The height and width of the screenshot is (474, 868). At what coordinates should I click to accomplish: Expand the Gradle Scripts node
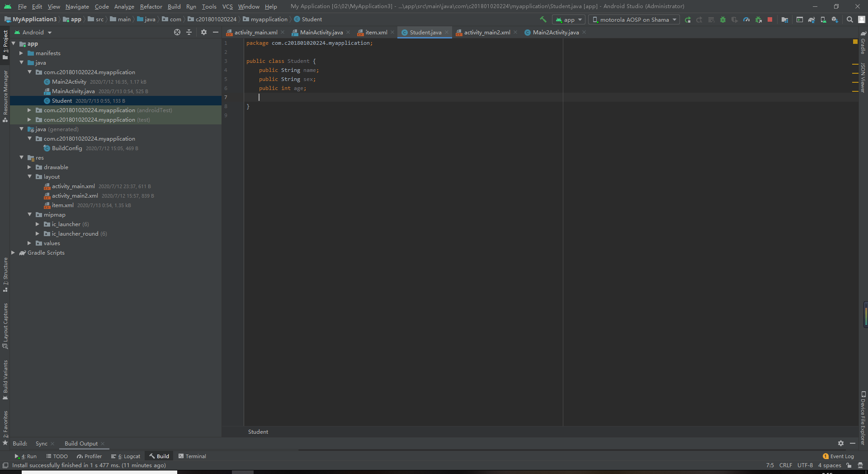click(13, 252)
